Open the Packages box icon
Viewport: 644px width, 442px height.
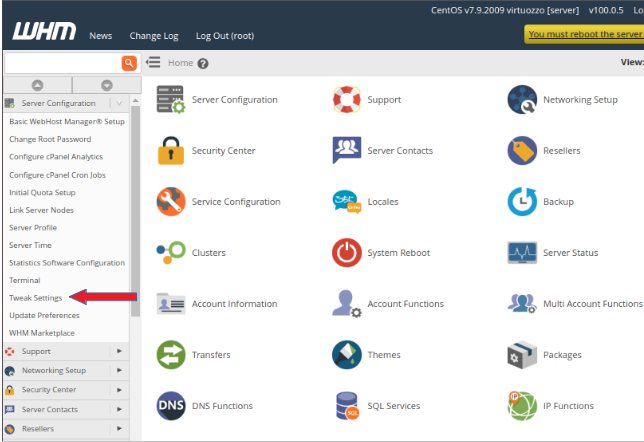click(x=522, y=355)
